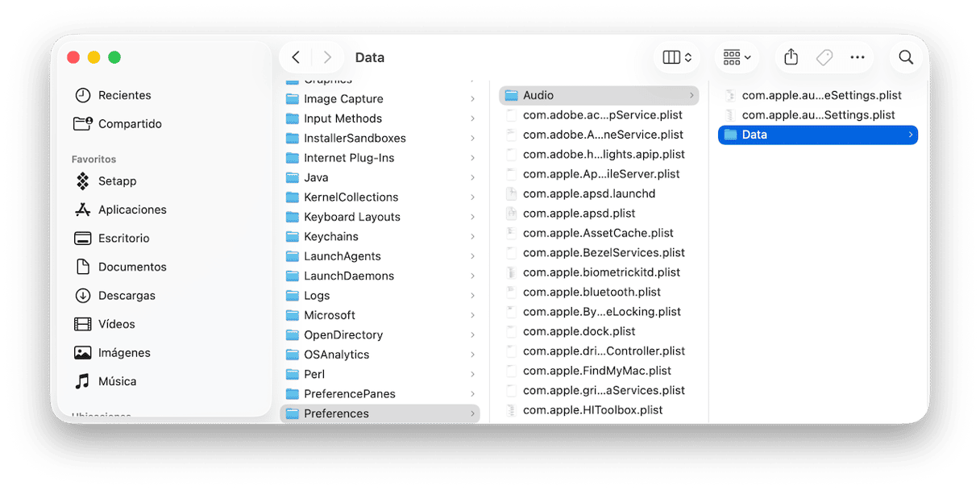Open the column view switcher dropdown
Image resolution: width=980 pixels, height=490 pixels.
[x=677, y=57]
